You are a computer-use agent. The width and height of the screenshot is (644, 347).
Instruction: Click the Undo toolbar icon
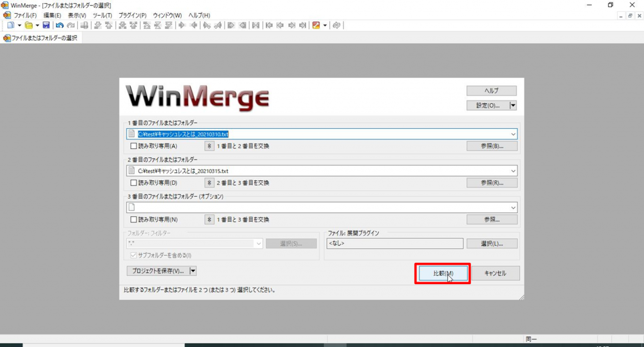(60, 26)
